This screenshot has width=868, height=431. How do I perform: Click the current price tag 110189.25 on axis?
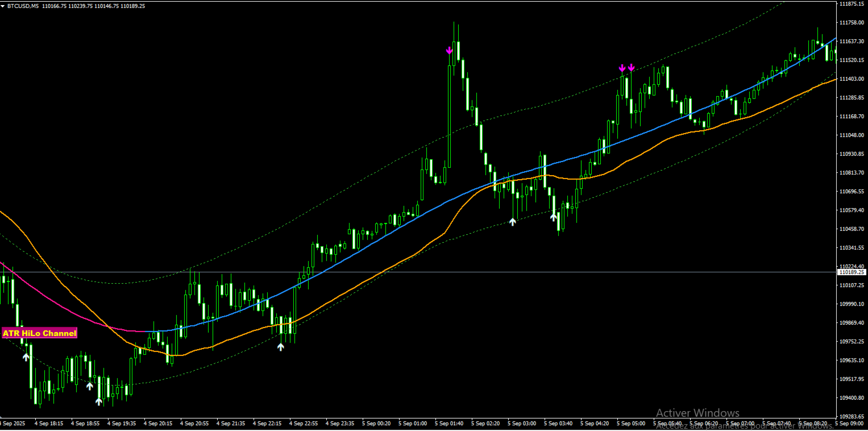click(x=851, y=272)
